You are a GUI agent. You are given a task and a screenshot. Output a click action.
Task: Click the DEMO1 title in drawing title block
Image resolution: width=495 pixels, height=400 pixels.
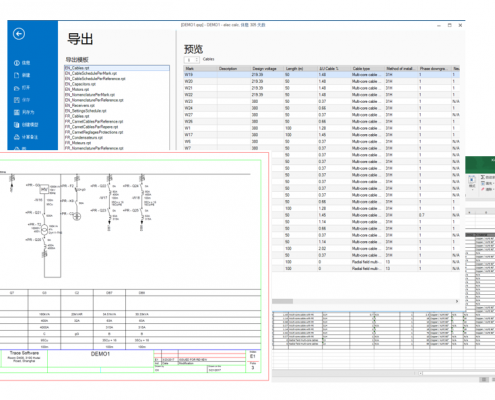100,354
